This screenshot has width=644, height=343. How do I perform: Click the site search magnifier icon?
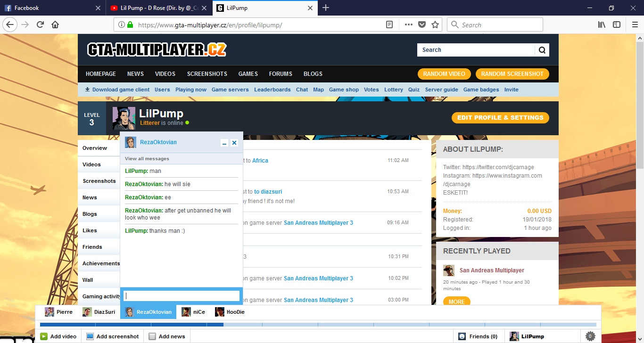coord(542,50)
